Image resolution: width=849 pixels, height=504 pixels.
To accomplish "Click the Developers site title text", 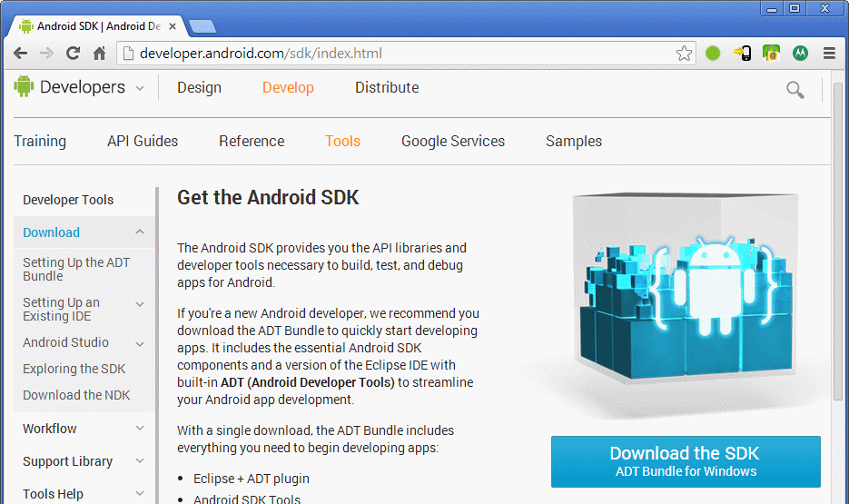I will tap(83, 87).
